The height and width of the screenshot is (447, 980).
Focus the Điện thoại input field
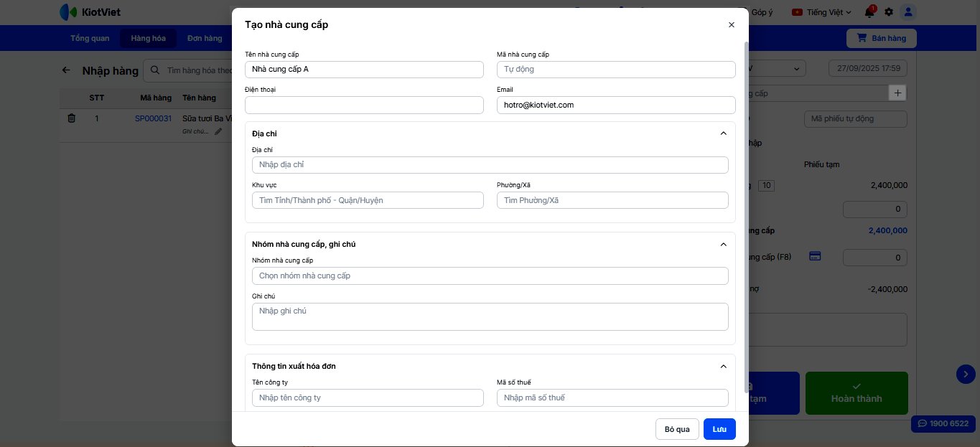364,105
